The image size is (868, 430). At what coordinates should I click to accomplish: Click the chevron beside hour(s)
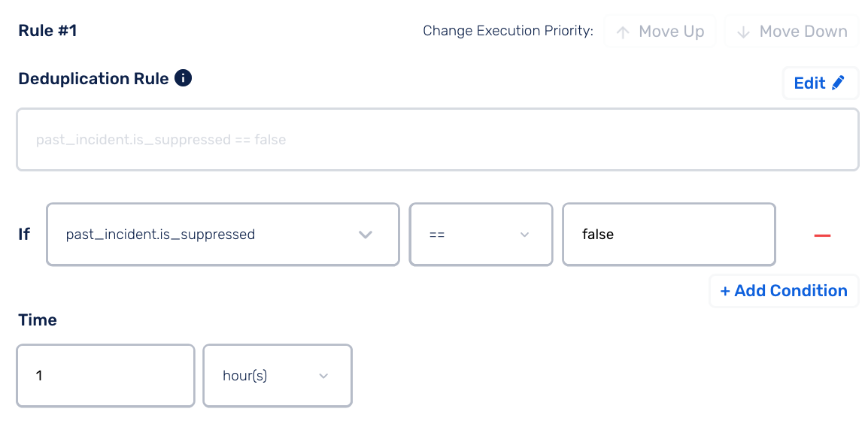(324, 376)
